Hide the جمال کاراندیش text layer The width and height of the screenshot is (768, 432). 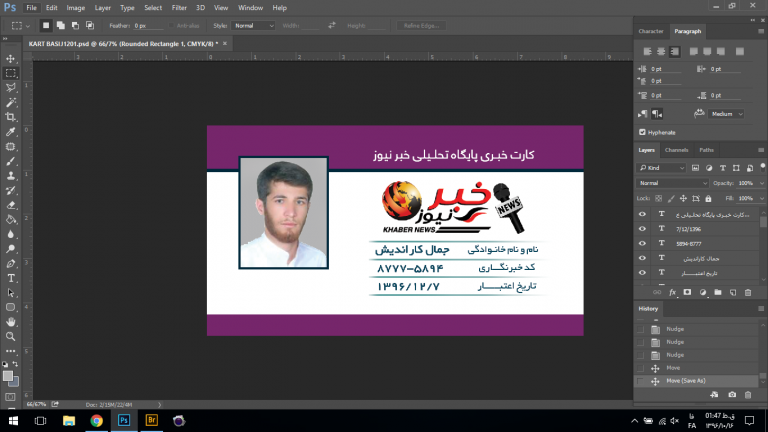(642, 258)
